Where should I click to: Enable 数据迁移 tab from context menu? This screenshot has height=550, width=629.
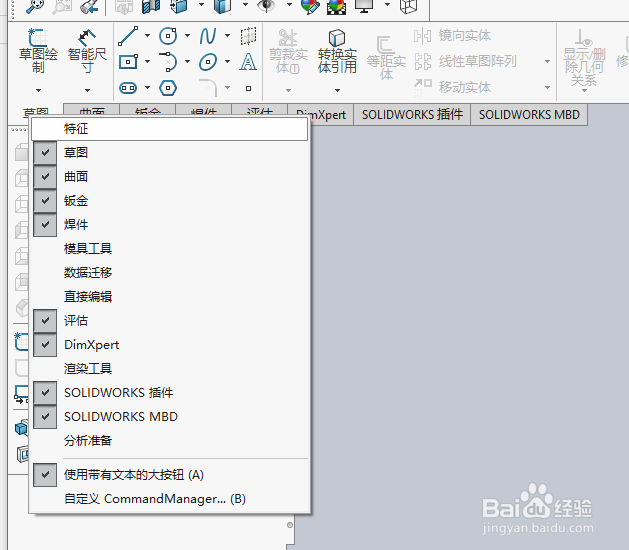pos(170,273)
